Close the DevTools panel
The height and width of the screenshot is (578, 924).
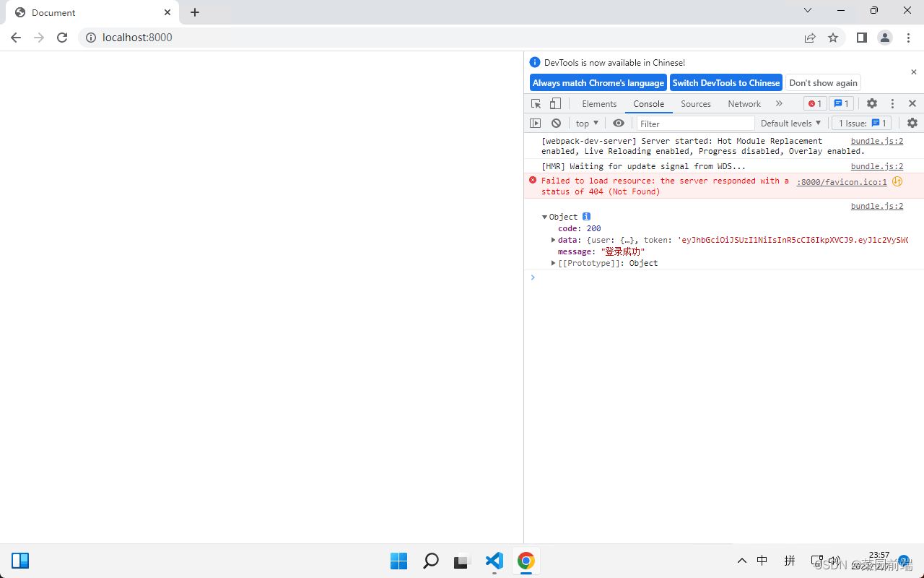coord(912,104)
